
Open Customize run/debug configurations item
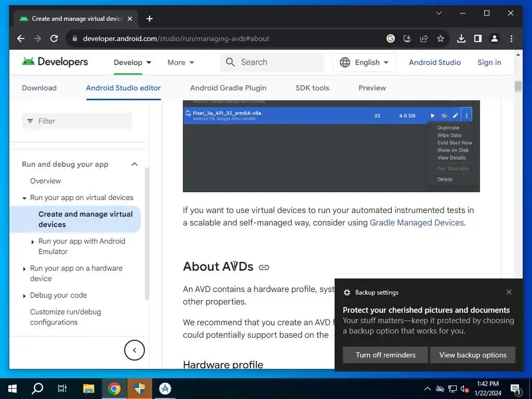pos(65,317)
